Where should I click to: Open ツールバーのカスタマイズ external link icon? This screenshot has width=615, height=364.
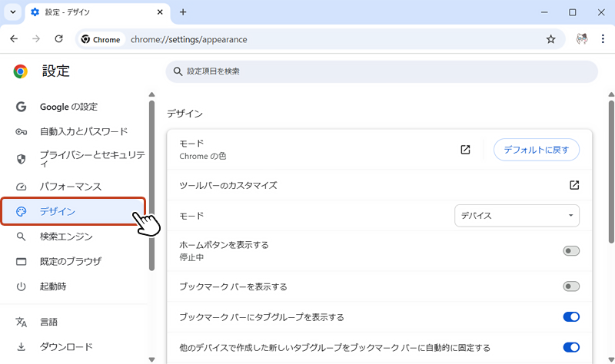(x=574, y=185)
